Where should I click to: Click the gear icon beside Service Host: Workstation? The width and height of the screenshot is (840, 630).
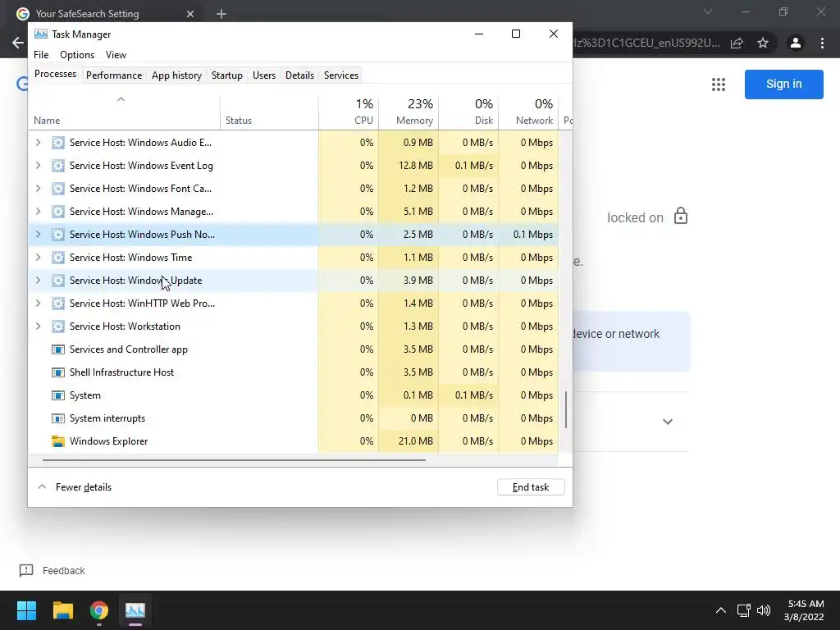point(58,326)
